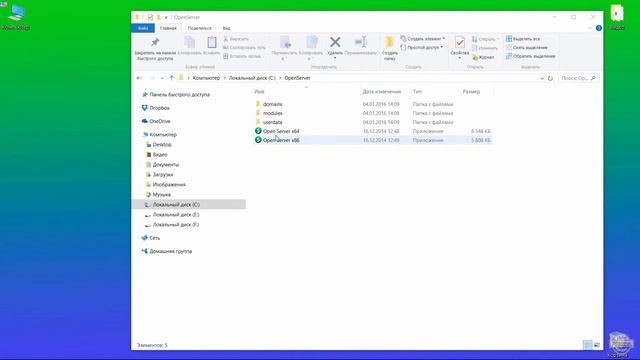Image resolution: width=640 pixels, height=360 pixels.
Task: Switch to the Поделиться tab
Action: tap(200, 28)
